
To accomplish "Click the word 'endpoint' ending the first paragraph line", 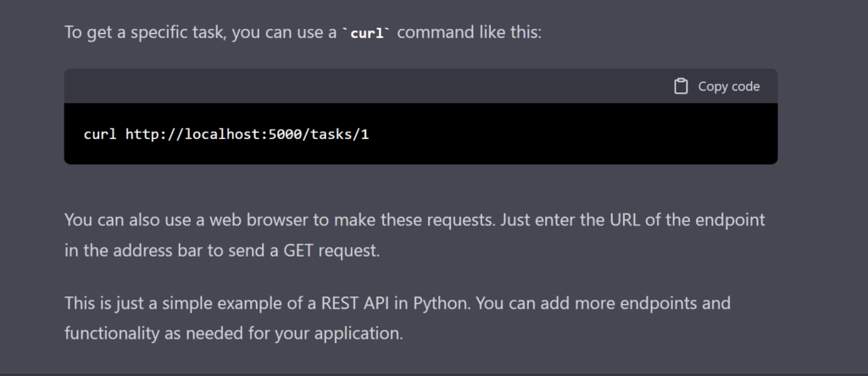I will pos(730,220).
